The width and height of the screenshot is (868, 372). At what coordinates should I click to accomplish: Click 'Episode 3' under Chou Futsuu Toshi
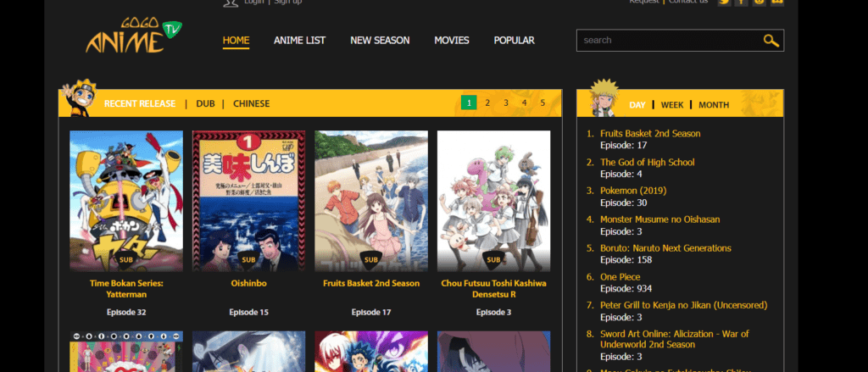click(494, 312)
